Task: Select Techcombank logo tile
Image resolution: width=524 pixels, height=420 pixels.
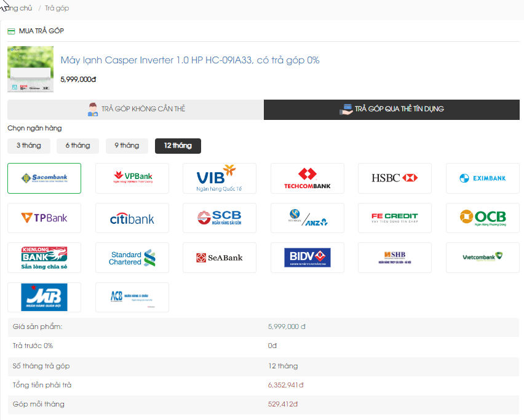Action: 307,178
